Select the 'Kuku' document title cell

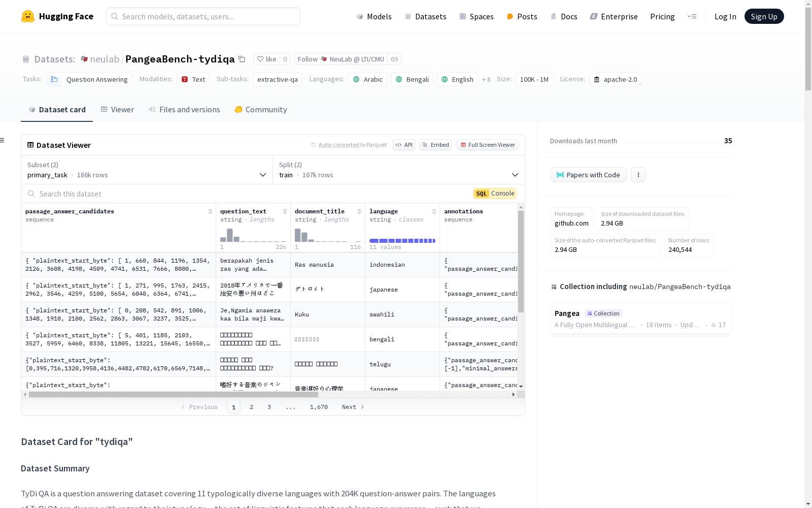328,314
